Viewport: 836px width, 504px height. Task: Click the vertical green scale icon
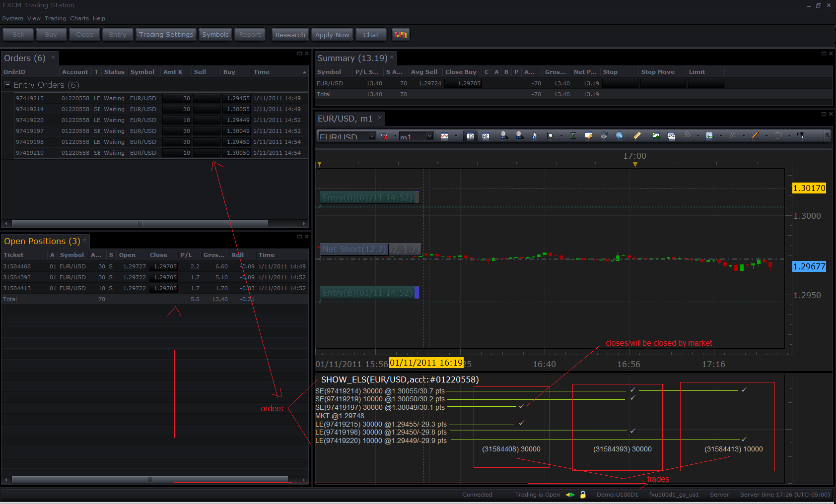click(x=573, y=135)
